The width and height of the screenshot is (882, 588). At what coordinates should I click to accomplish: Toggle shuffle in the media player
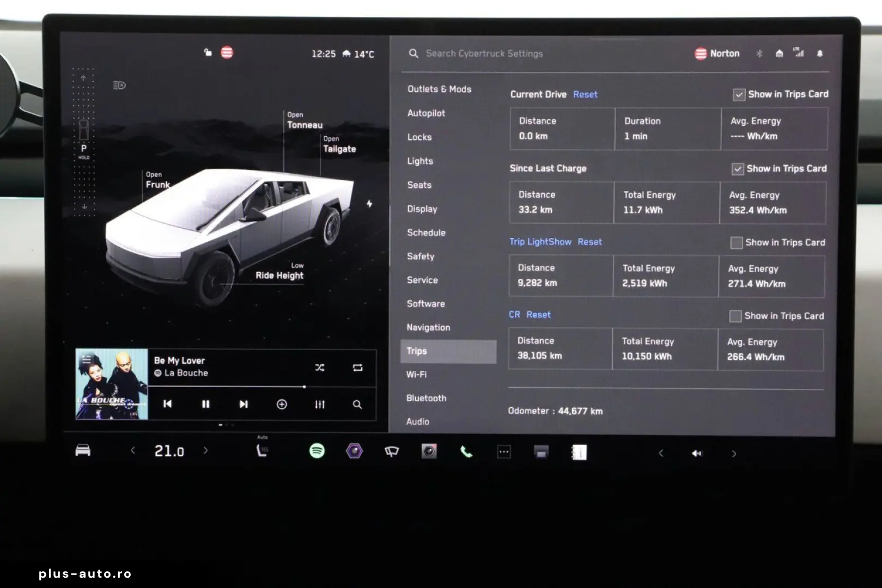tap(320, 367)
